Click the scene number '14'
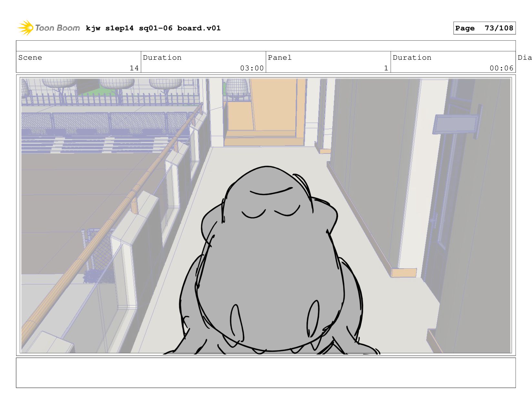Image resolution: width=532 pixels, height=412 pixels. [134, 68]
